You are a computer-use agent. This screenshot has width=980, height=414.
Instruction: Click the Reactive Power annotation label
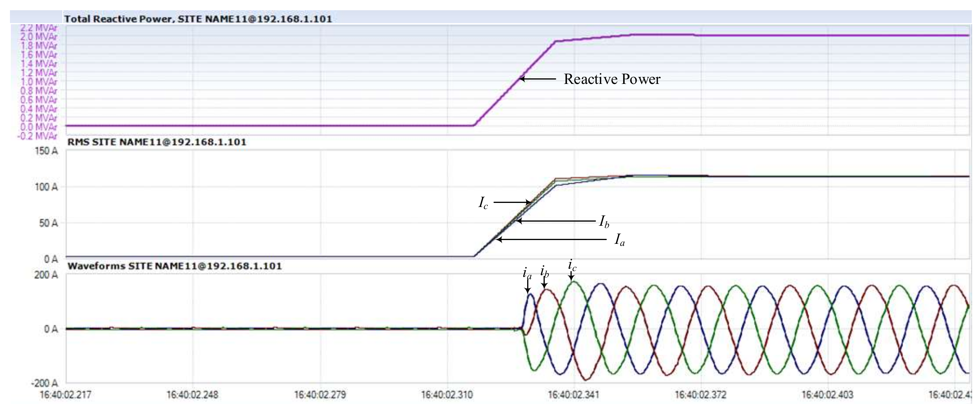point(612,79)
